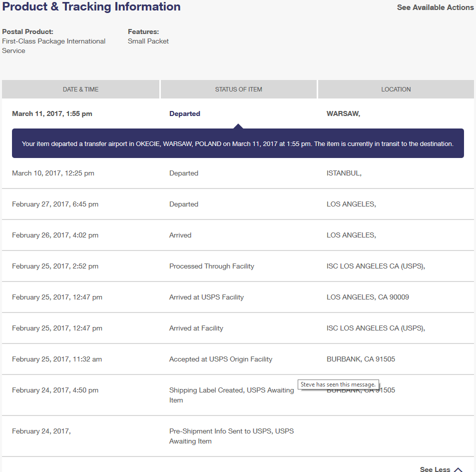This screenshot has width=476, height=472.
Task: Select the LOCATION column header
Action: [396, 89]
